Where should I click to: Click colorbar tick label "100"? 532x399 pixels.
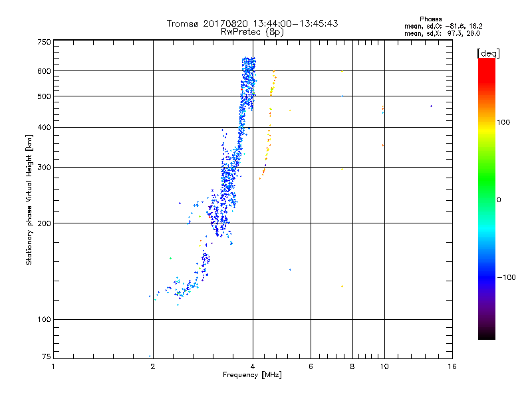503,122
